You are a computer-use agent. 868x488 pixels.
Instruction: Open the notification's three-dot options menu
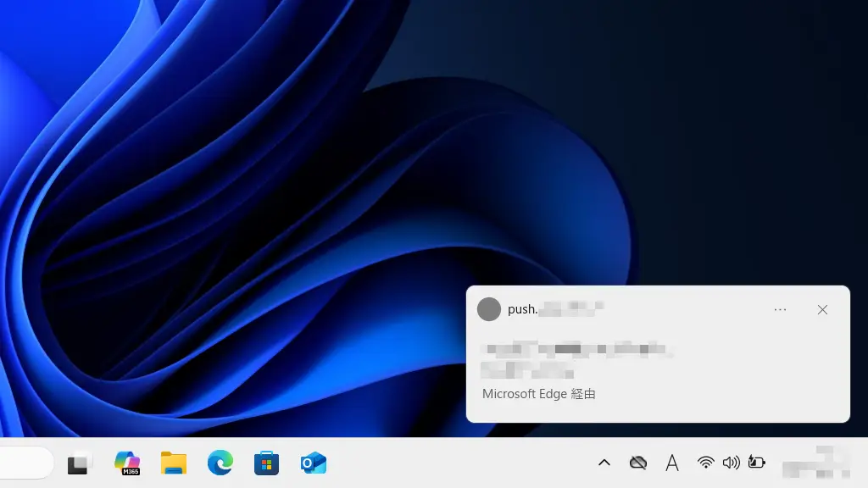point(780,310)
